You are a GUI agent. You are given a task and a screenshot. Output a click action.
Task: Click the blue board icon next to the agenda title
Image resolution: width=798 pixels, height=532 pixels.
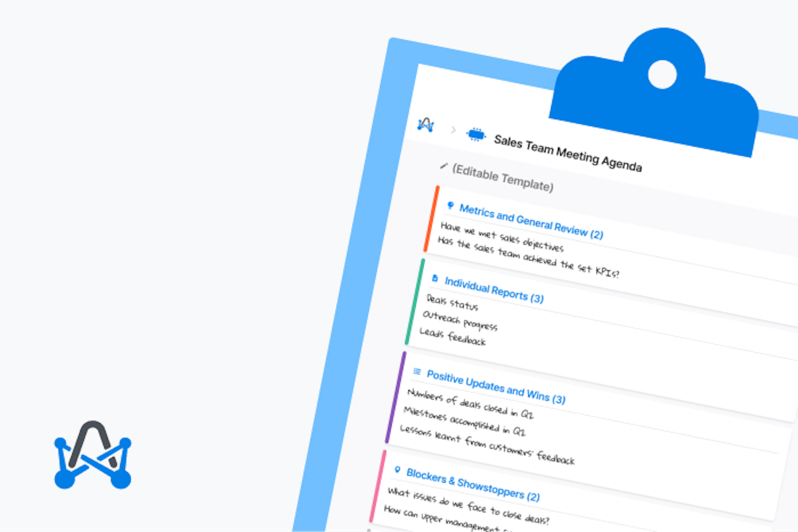tap(476, 135)
